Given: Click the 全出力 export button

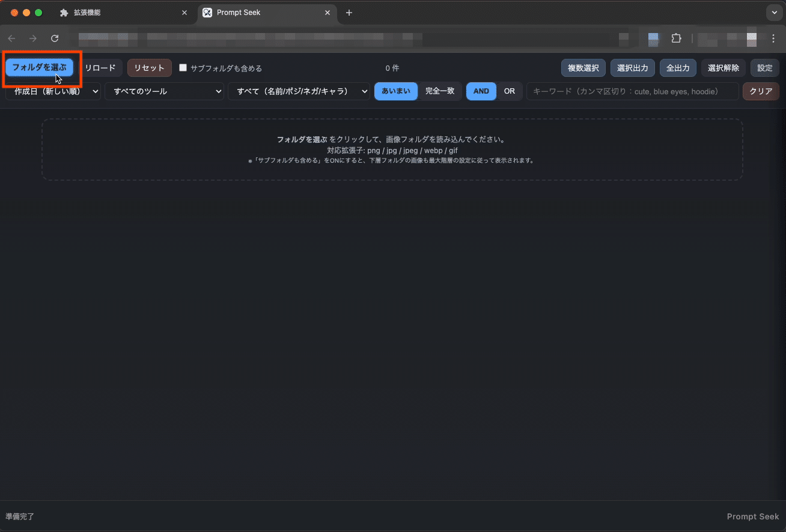Looking at the screenshot, I should 678,68.
